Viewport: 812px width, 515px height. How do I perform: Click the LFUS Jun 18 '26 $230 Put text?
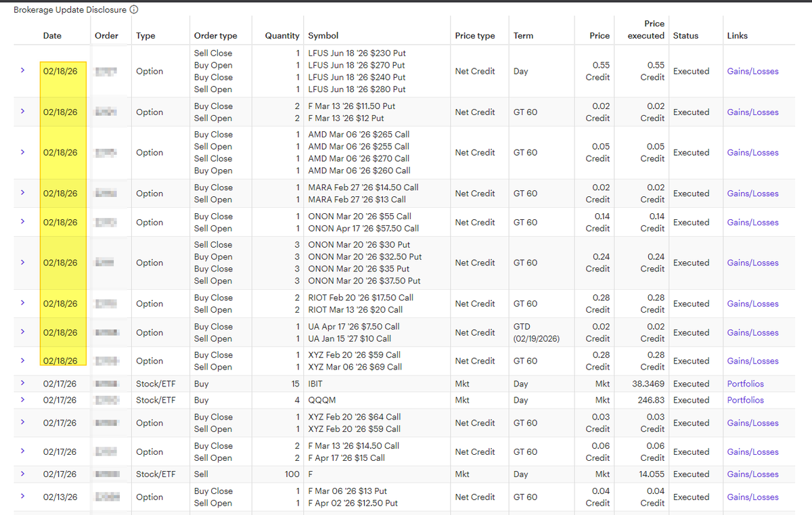point(357,53)
